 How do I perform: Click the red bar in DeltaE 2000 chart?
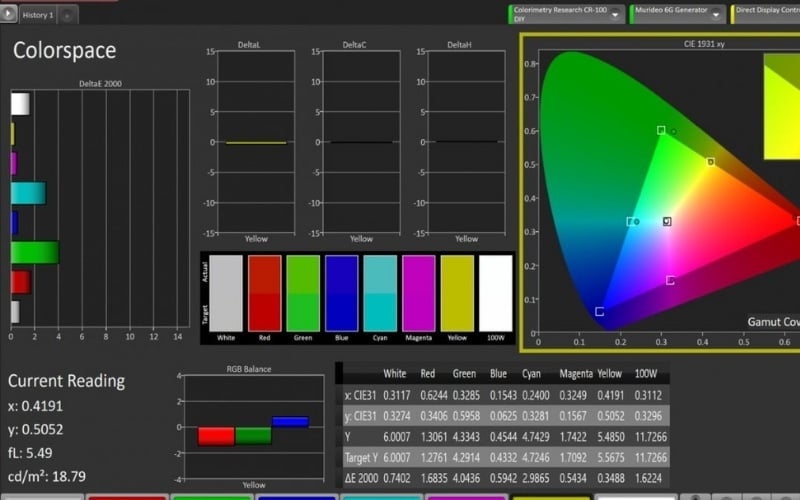(20, 282)
